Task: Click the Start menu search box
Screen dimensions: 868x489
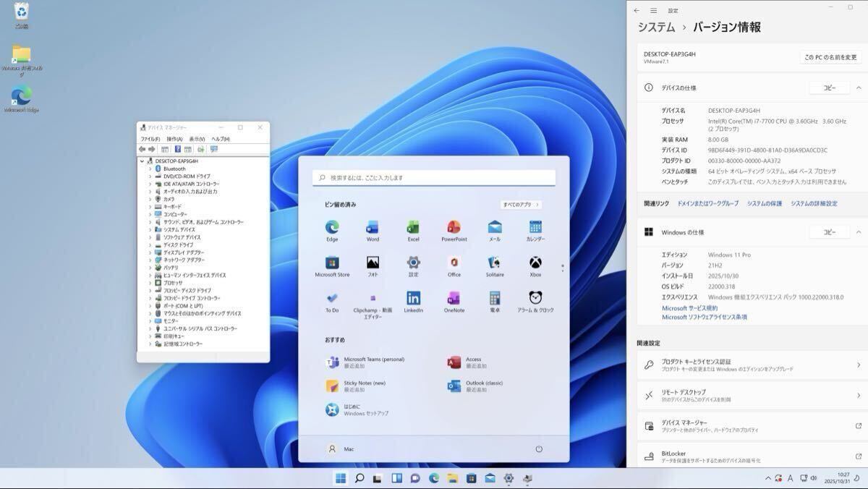Action: coord(434,178)
